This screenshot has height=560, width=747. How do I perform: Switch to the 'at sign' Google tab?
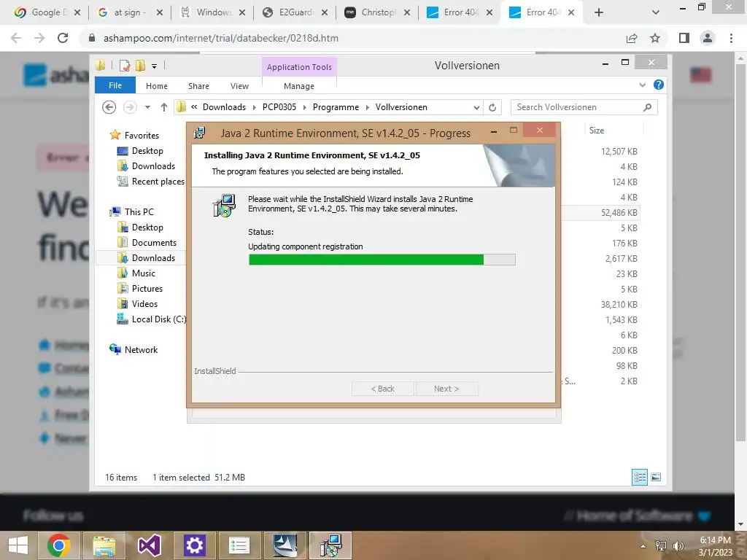coord(130,12)
